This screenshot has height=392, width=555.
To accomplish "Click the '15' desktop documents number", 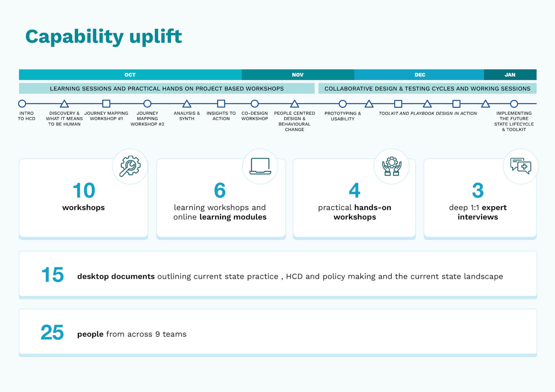I will [x=52, y=275].
